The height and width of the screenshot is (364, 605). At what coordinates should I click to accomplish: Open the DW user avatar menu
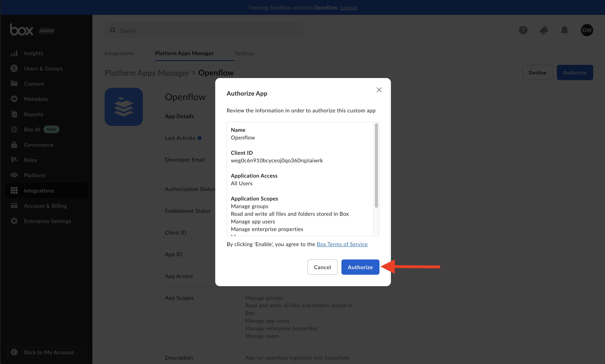587,30
